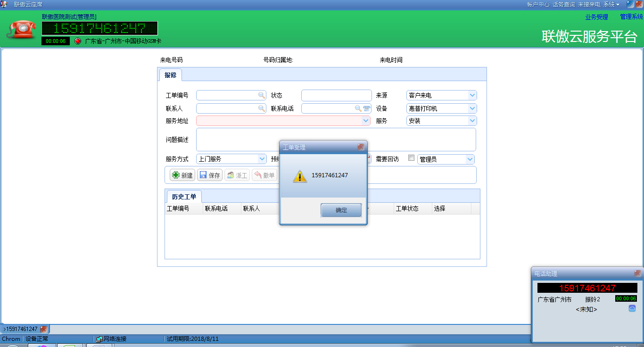Image resolution: width=644 pixels, height=347 pixels.
Task: Click search icon in 联系人 field
Action: pos(261,108)
